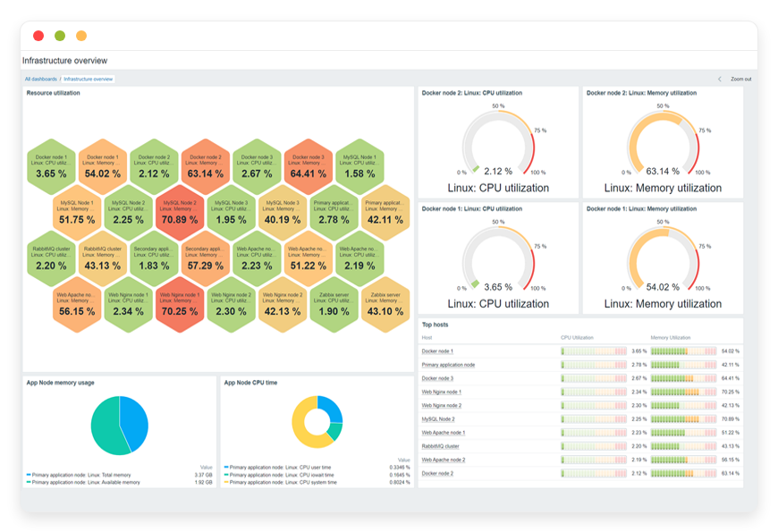Click Total memory legend color swatch
Screen dimensions: 778x532
coord(29,475)
